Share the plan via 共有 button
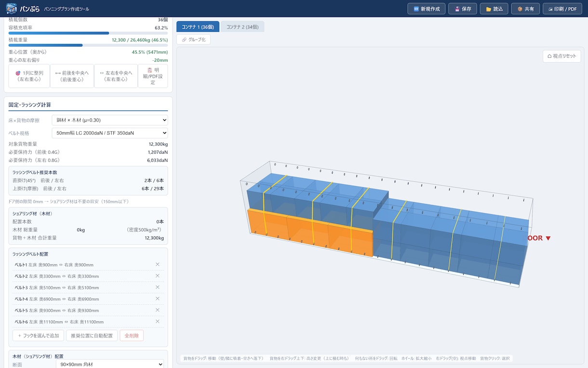Screen dimensions: 588x368 click(x=525, y=9)
